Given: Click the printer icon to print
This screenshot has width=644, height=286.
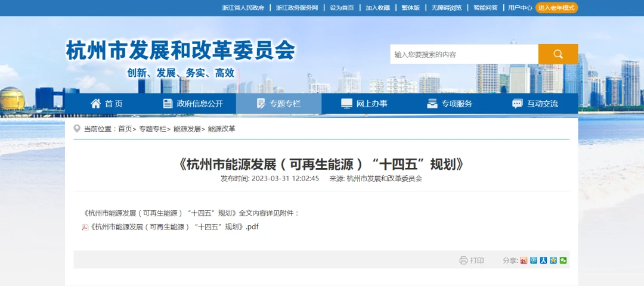Looking at the screenshot, I should [x=463, y=260].
